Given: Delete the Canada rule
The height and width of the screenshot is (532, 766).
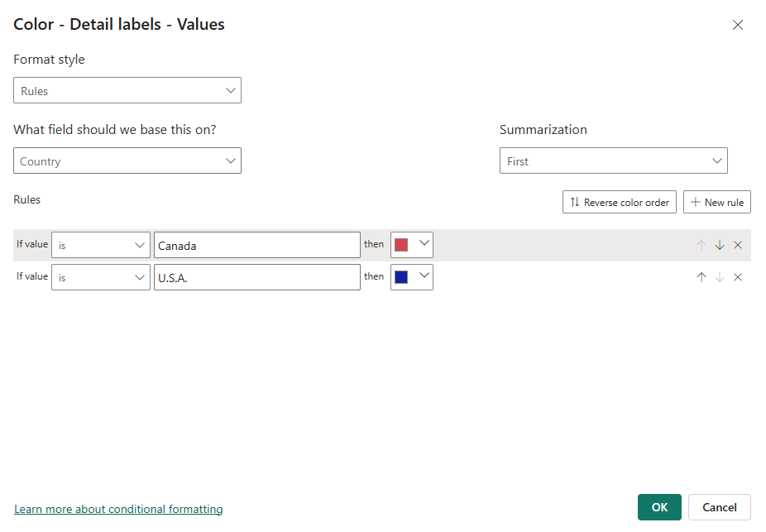Looking at the screenshot, I should [738, 245].
